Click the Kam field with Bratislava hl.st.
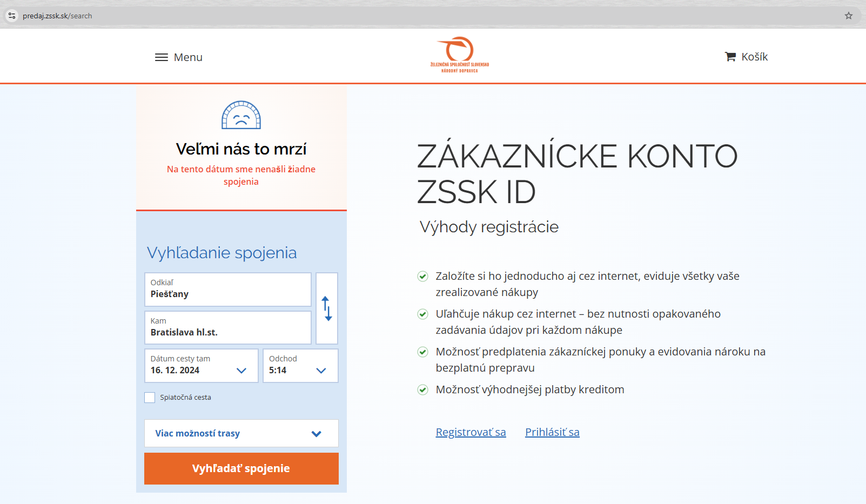Image resolution: width=866 pixels, height=504 pixels. coord(227,327)
